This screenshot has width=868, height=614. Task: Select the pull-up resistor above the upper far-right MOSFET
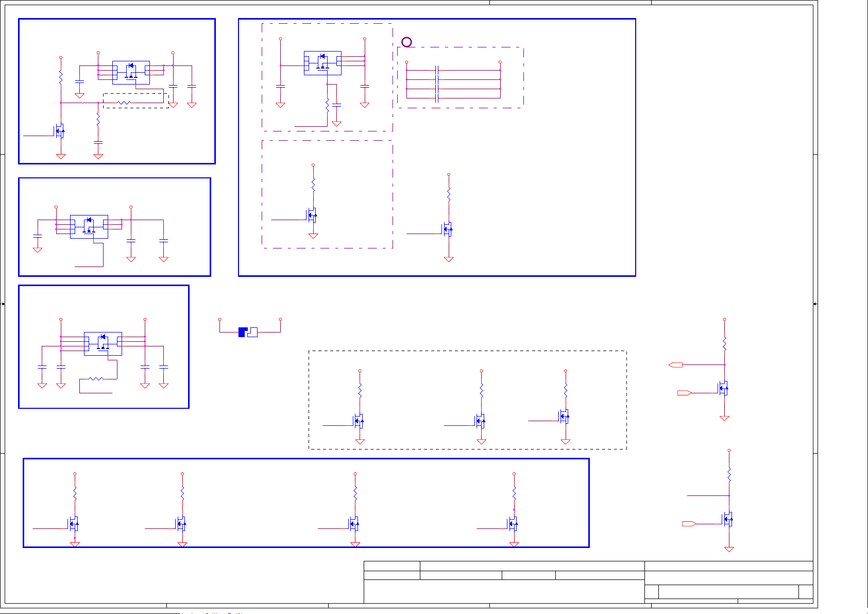click(x=724, y=343)
